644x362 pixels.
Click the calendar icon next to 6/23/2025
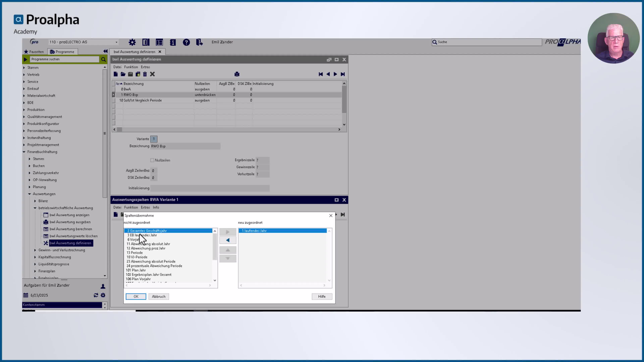(x=26, y=295)
